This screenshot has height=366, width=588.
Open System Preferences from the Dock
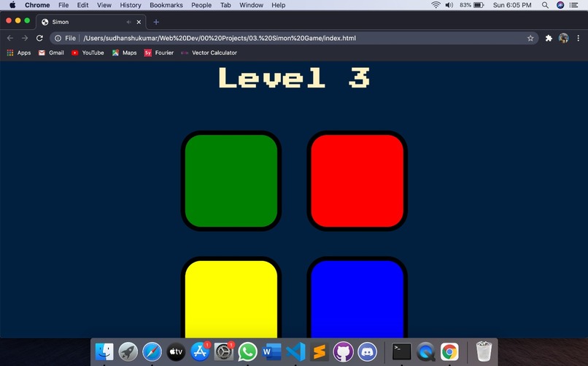point(224,351)
